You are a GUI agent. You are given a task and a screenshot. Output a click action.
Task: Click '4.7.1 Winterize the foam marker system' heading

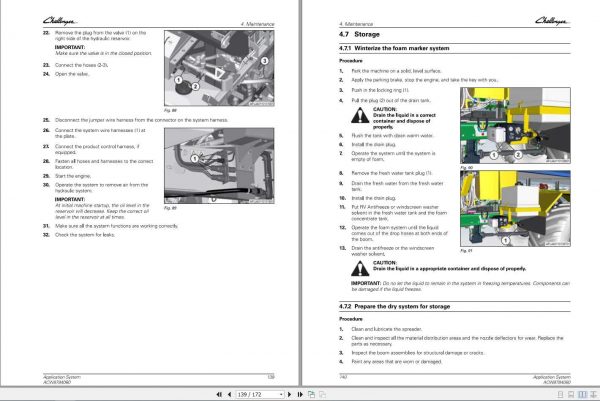pos(394,48)
